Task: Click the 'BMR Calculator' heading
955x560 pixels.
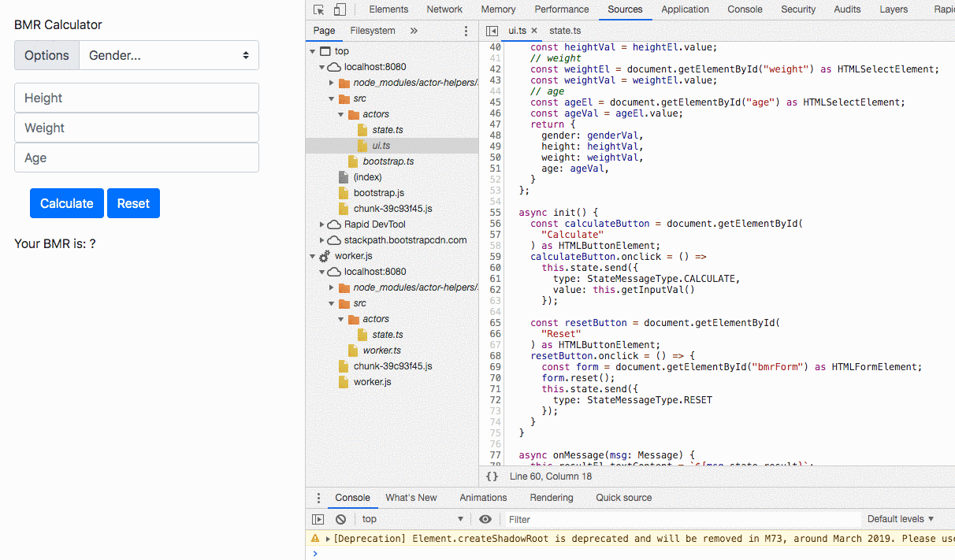Action: click(x=58, y=24)
